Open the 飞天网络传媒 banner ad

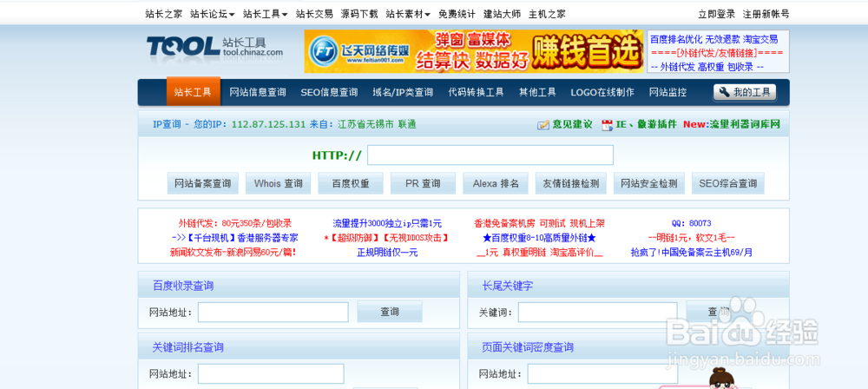coord(474,51)
